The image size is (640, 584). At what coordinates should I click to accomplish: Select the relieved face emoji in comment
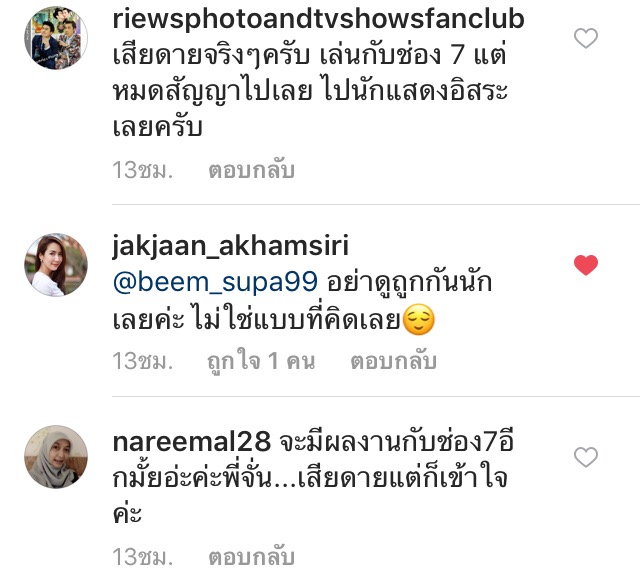click(x=418, y=320)
